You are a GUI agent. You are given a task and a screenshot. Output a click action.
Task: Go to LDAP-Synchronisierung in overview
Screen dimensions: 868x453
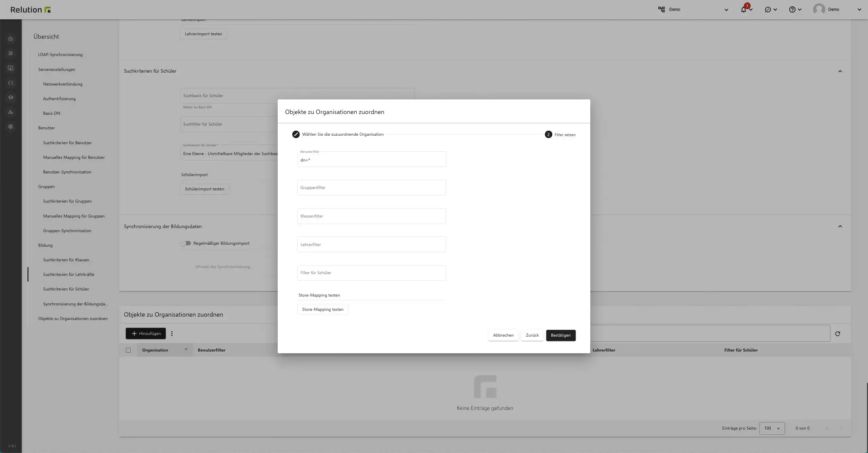click(x=60, y=55)
